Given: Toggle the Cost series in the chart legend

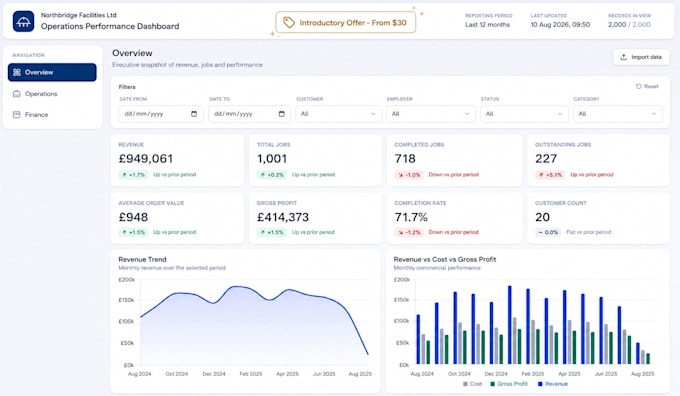Looking at the screenshot, I should [472, 384].
